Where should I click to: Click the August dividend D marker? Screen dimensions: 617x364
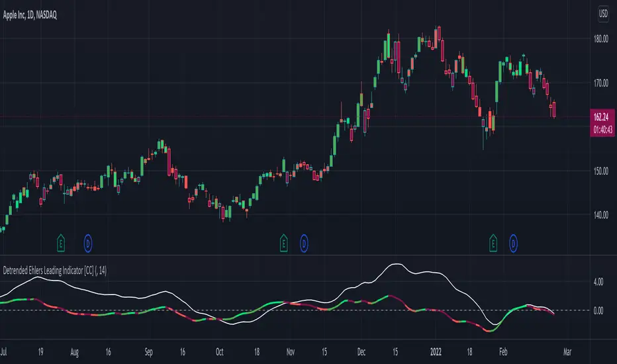pos(88,244)
